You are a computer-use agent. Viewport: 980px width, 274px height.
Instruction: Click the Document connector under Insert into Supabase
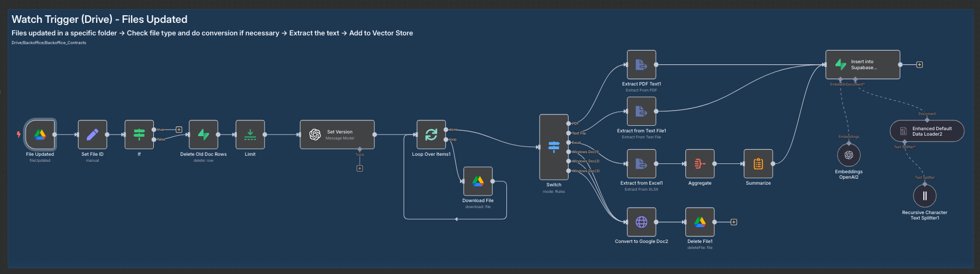click(x=855, y=80)
